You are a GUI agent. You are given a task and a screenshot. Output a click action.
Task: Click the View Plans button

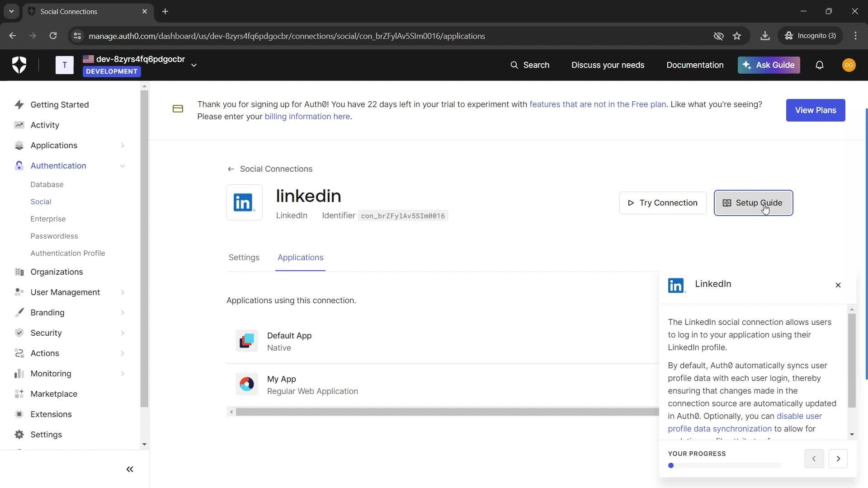coord(816,110)
